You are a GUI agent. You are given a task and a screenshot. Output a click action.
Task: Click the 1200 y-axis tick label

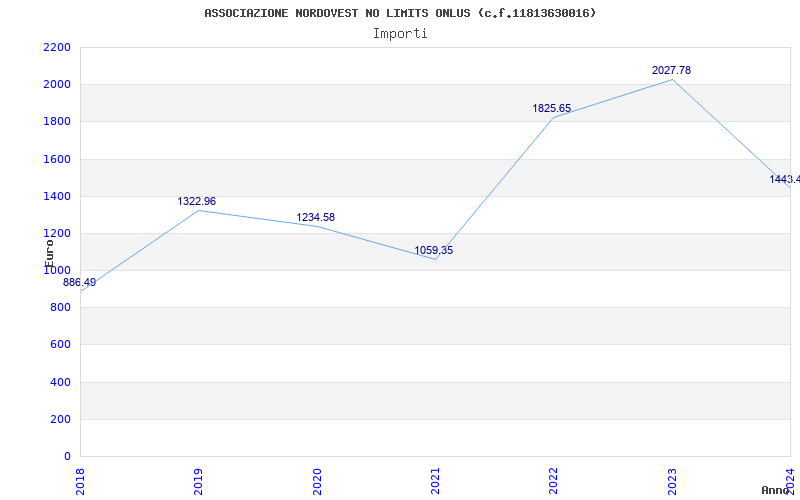(57, 234)
